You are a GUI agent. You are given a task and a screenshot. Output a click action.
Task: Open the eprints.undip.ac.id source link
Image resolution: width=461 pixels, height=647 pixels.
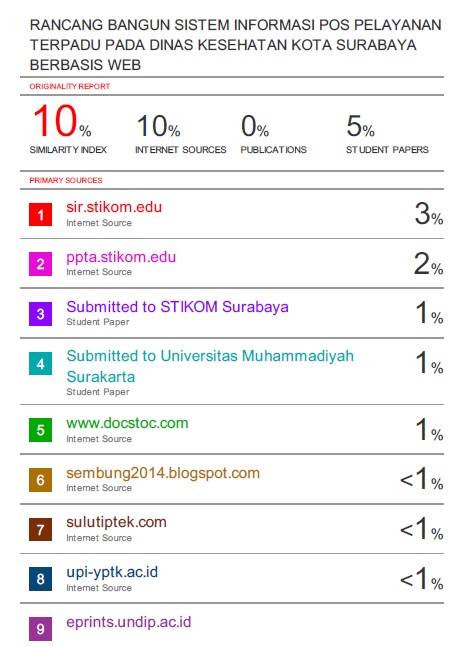[x=129, y=622]
